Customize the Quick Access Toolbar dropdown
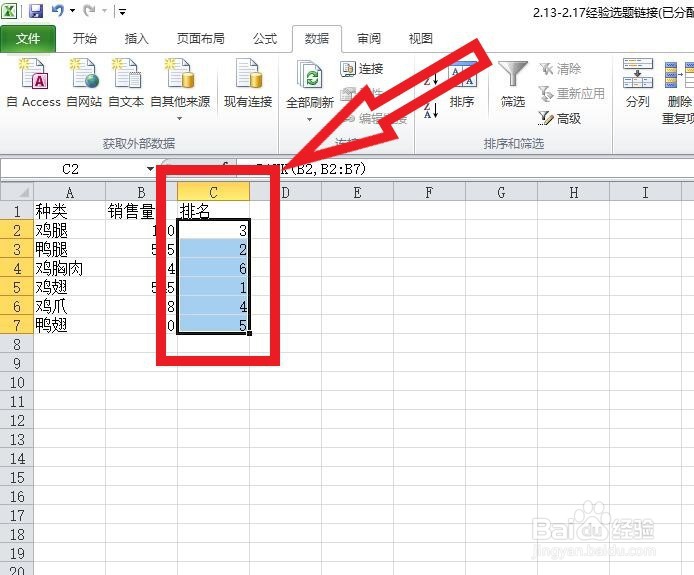Viewport: 694px width, 575px height. point(123,12)
